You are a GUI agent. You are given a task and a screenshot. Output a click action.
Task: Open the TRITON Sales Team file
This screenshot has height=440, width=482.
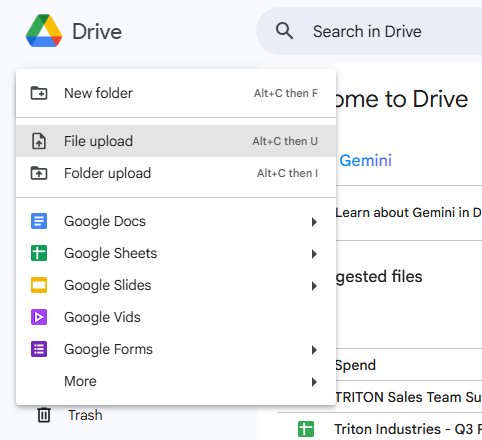pyautogui.click(x=409, y=397)
